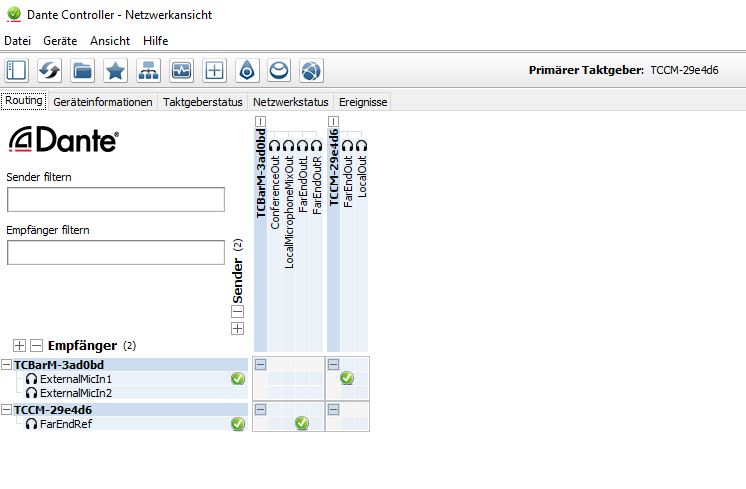The width and height of the screenshot is (746, 489).
Task: Open the Datei menu
Action: [x=18, y=41]
